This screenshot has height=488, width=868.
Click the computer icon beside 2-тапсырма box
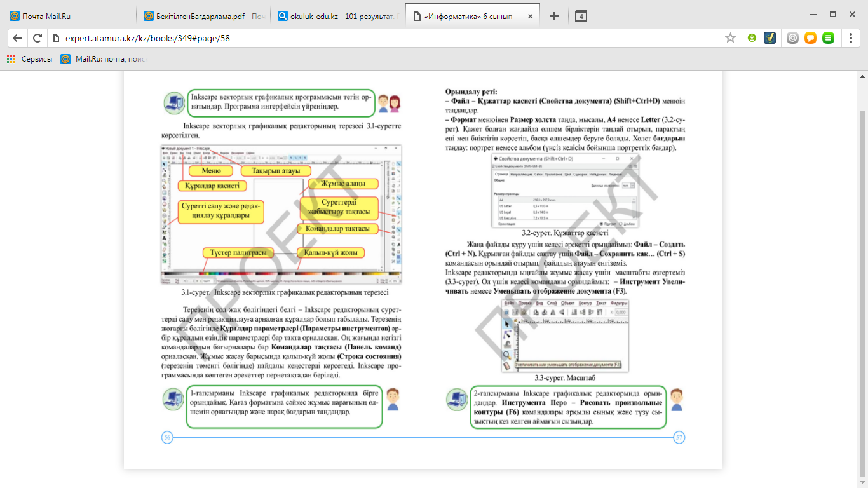point(458,398)
